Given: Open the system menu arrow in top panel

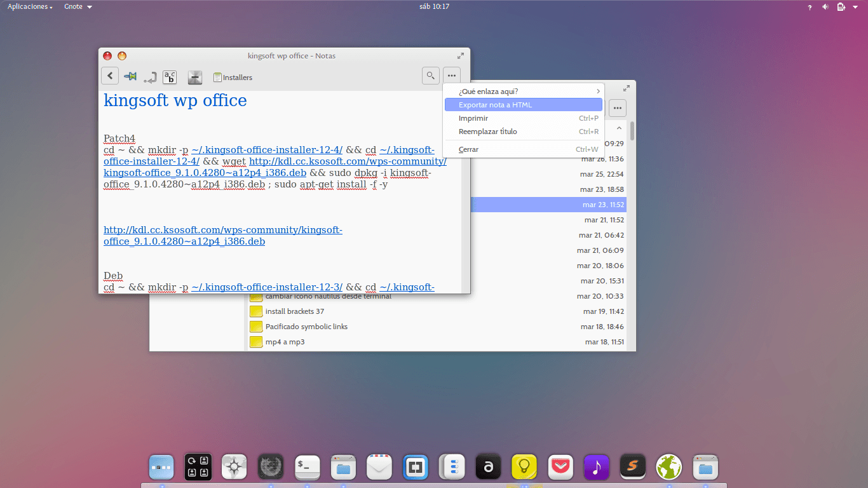Looking at the screenshot, I should (856, 7).
